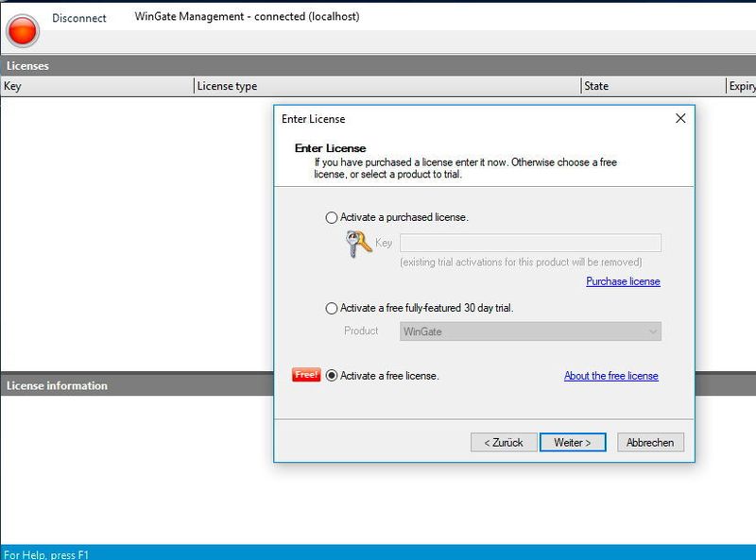The height and width of the screenshot is (560, 756).
Task: Click the Expiry column header
Action: coord(742,85)
